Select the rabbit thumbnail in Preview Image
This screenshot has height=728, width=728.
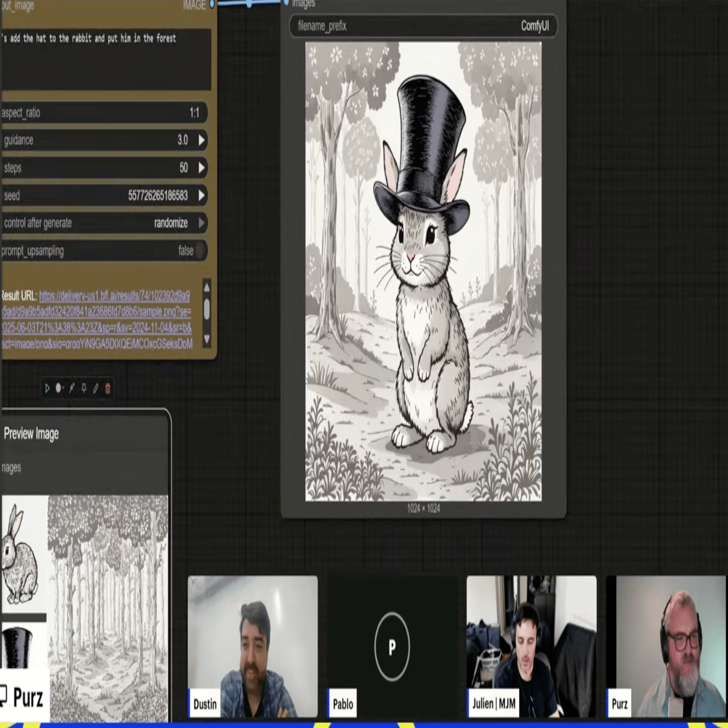pos(24,554)
